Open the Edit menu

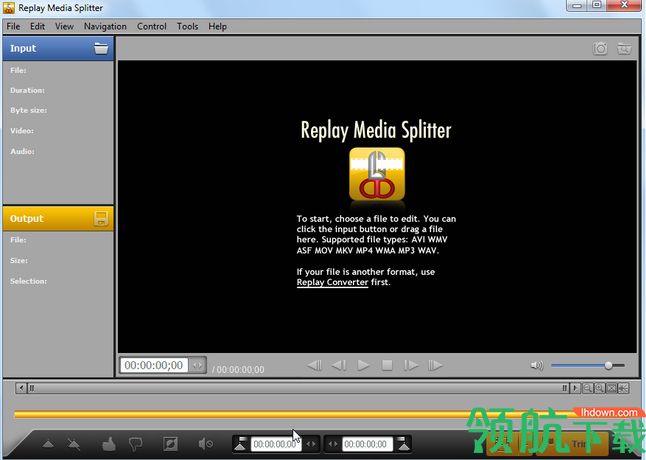pyautogui.click(x=37, y=26)
